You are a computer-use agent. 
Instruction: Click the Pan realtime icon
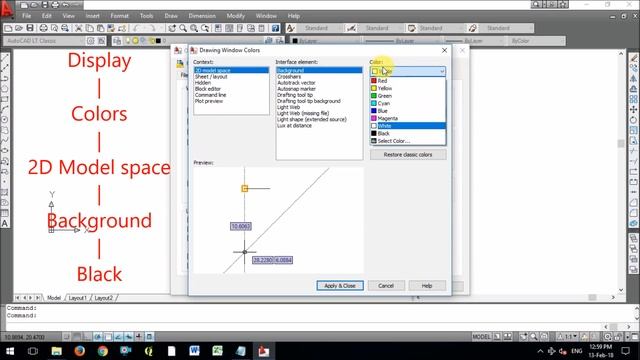click(172, 28)
